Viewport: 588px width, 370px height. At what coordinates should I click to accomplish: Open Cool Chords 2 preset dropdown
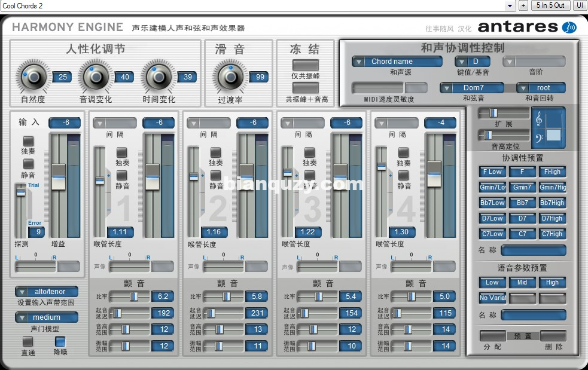click(510, 5)
